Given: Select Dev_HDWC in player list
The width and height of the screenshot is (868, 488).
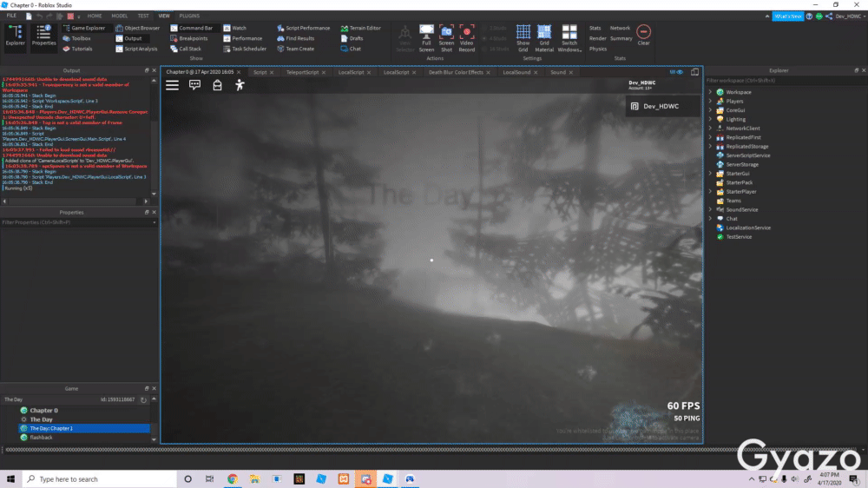Looking at the screenshot, I should click(x=662, y=106).
